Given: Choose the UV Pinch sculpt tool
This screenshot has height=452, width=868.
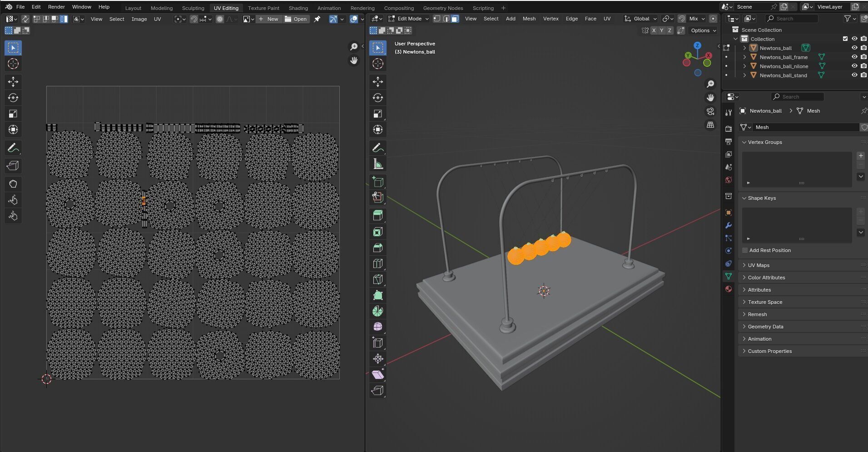Looking at the screenshot, I should [13, 216].
